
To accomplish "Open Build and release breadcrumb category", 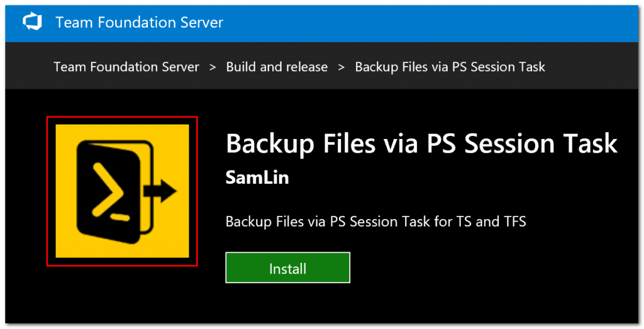I will (x=277, y=67).
